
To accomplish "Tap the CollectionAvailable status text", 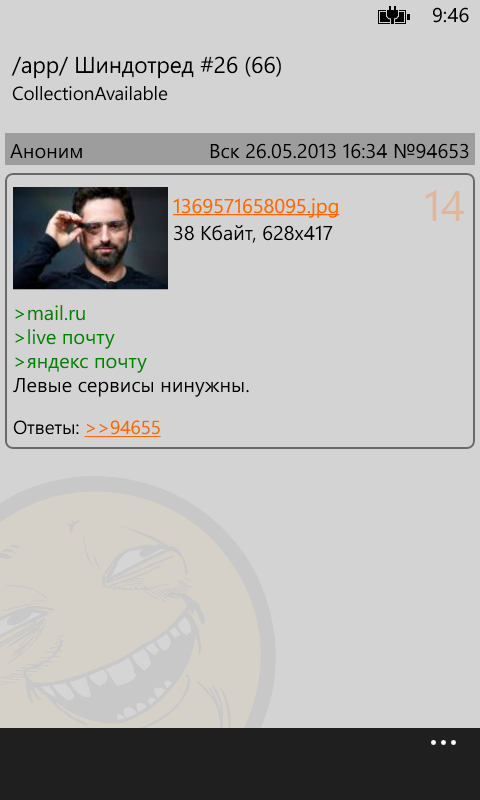I will coord(90,94).
